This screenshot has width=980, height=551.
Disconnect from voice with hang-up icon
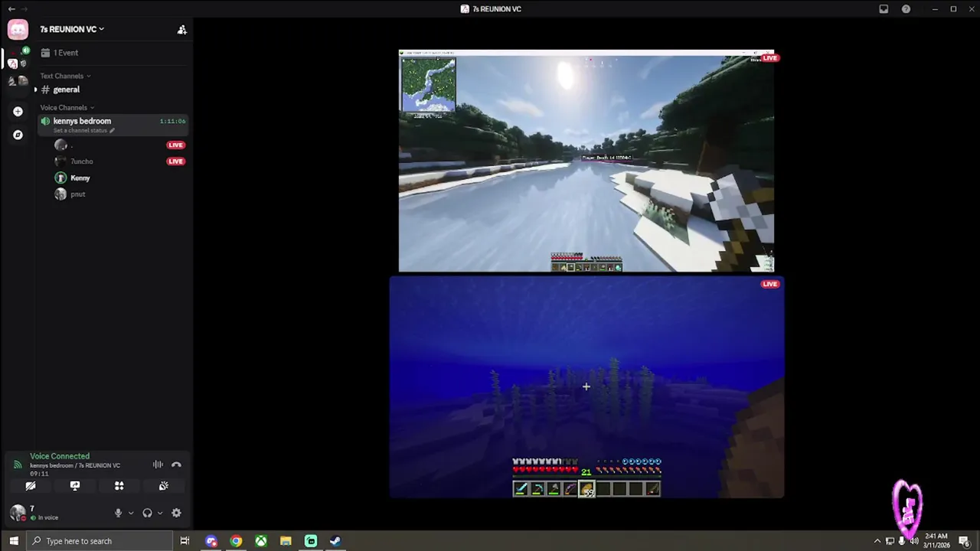click(176, 465)
